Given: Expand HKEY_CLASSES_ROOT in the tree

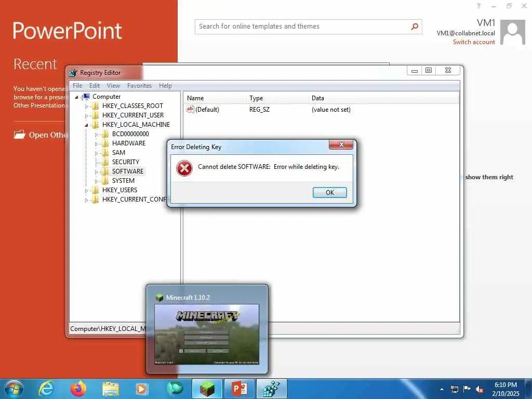Looking at the screenshot, I should coord(87,106).
